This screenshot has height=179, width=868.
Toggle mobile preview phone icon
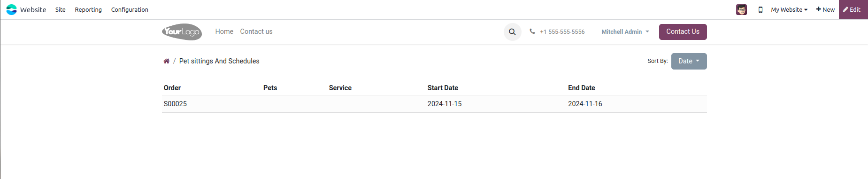(760, 9)
